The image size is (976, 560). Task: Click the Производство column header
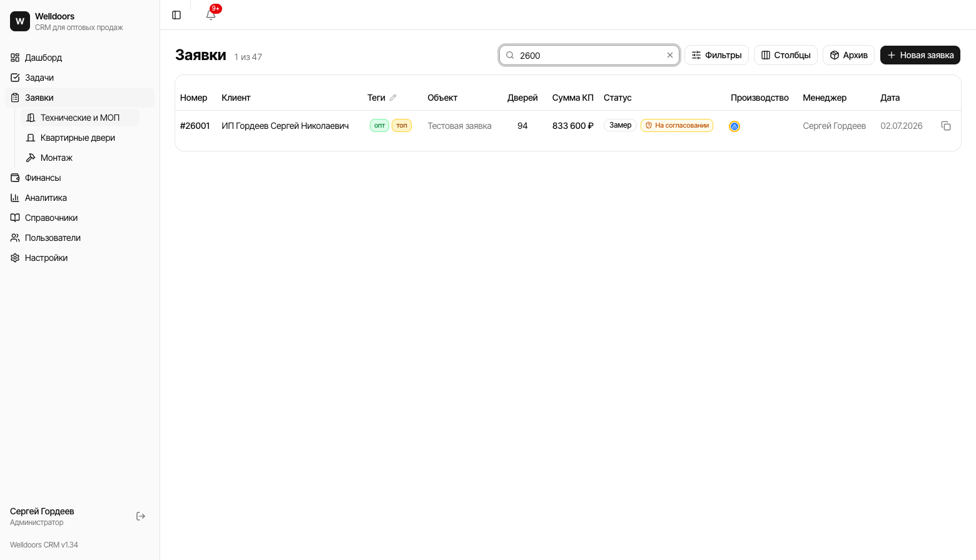tap(760, 98)
